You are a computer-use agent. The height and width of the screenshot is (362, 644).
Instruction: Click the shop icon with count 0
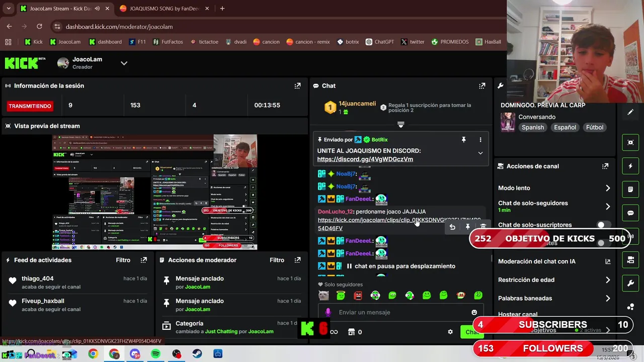coord(355,332)
